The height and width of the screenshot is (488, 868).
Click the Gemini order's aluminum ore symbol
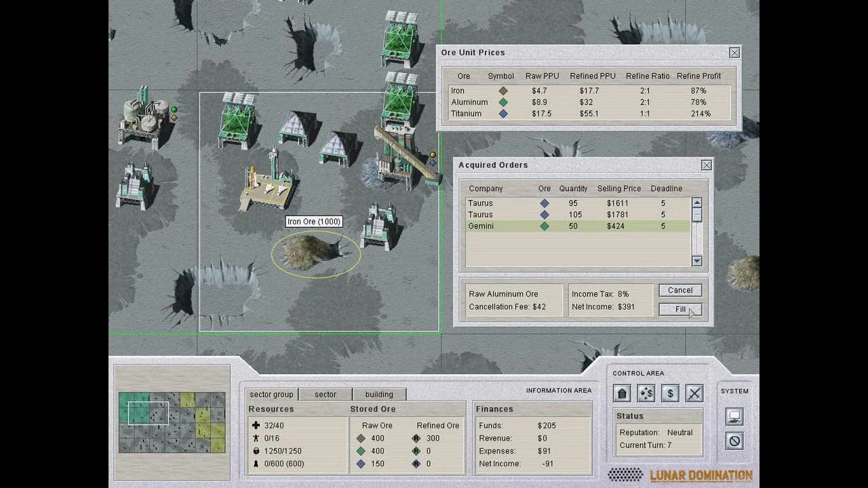point(544,226)
